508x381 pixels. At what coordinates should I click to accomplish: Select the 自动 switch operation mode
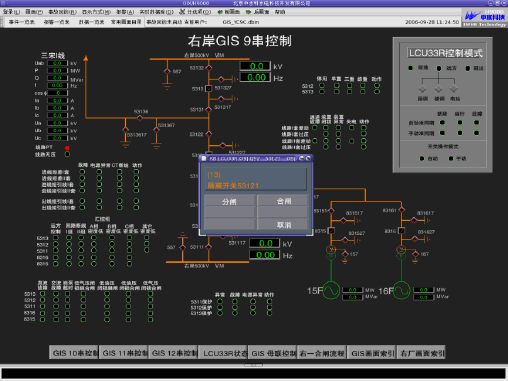click(x=422, y=158)
